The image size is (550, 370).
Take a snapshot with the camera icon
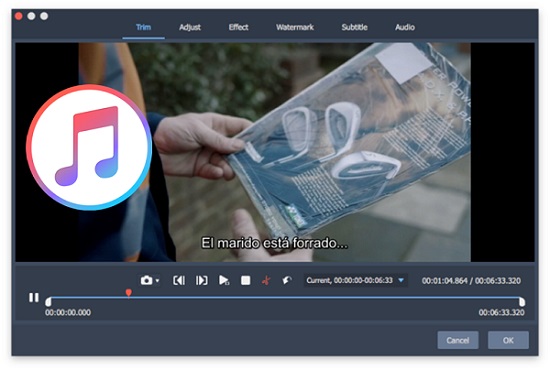click(x=147, y=280)
